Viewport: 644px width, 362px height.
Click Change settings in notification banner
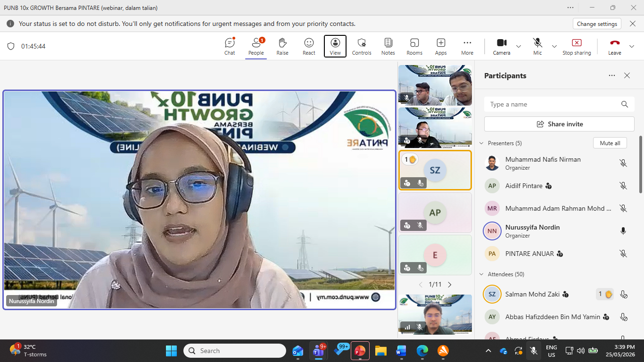(597, 24)
